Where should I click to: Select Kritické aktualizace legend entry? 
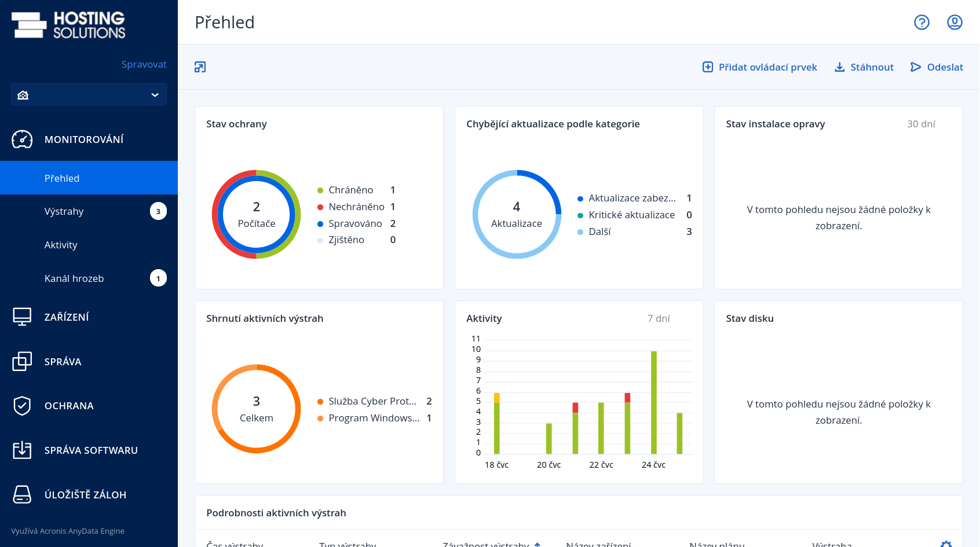[x=635, y=215]
